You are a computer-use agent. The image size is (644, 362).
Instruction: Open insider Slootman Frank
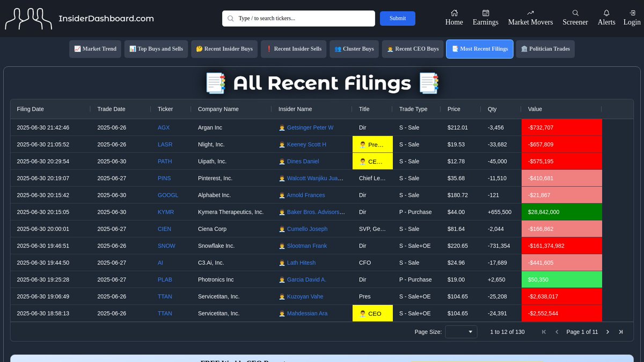(x=307, y=246)
